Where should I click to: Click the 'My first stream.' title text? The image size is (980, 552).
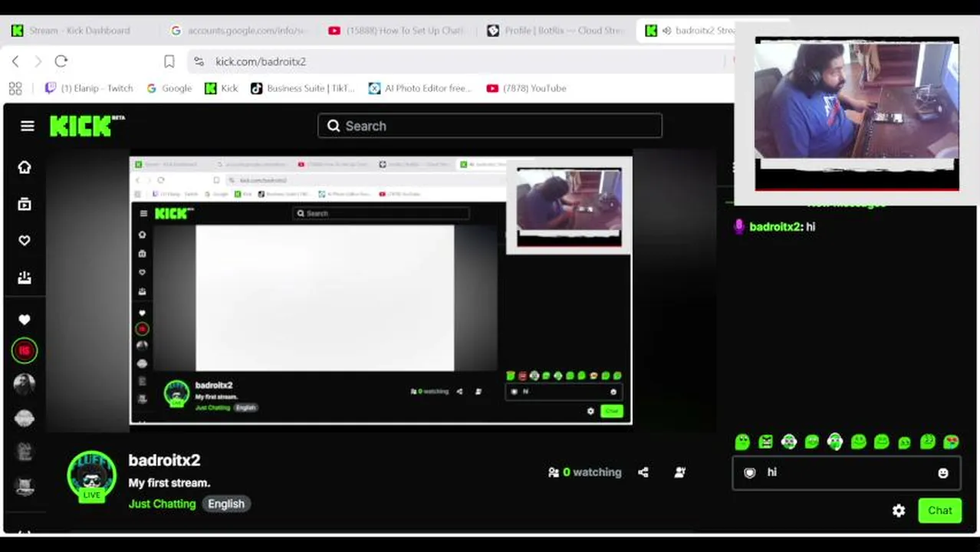click(169, 483)
